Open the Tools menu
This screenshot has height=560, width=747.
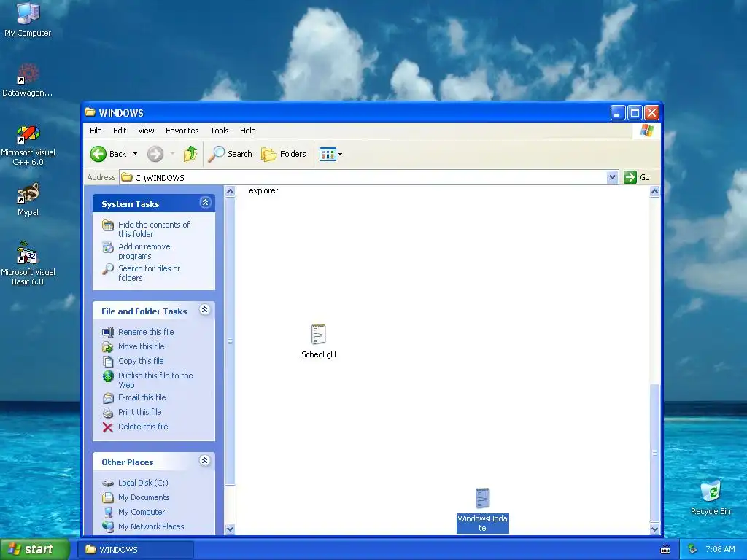pyautogui.click(x=219, y=131)
